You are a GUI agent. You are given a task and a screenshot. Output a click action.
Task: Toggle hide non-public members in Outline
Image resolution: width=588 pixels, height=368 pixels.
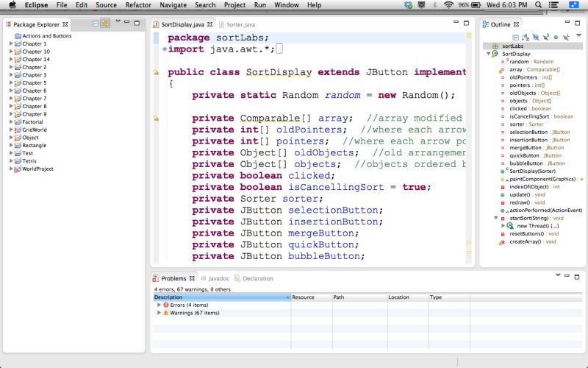(556, 38)
